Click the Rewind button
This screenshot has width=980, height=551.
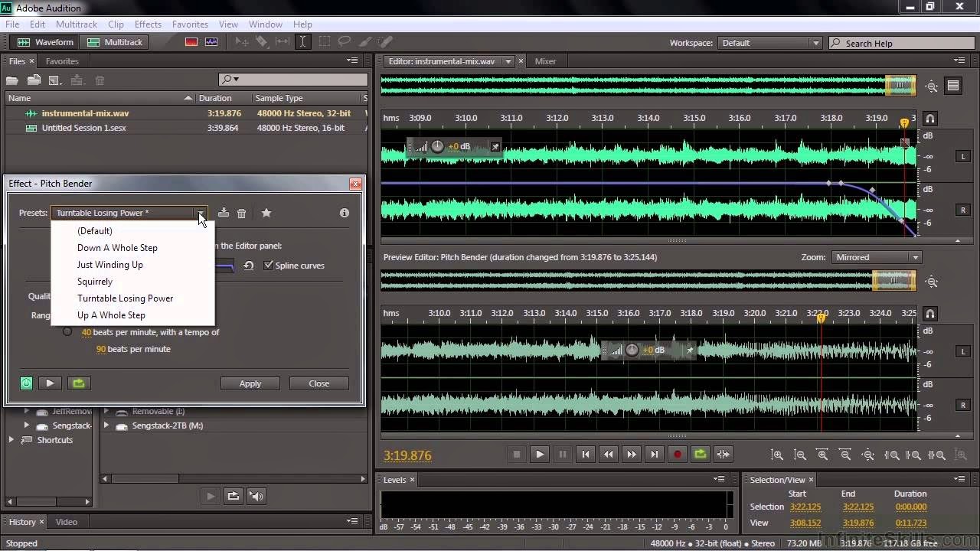(609, 454)
